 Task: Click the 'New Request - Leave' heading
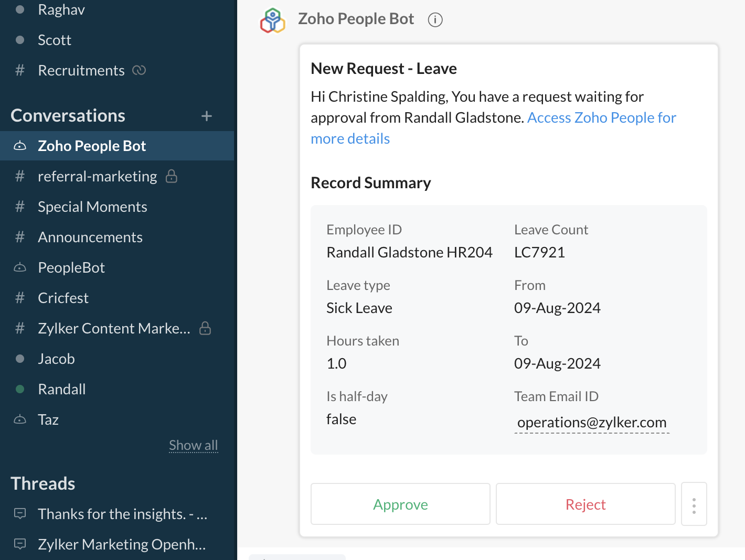pyautogui.click(x=384, y=69)
